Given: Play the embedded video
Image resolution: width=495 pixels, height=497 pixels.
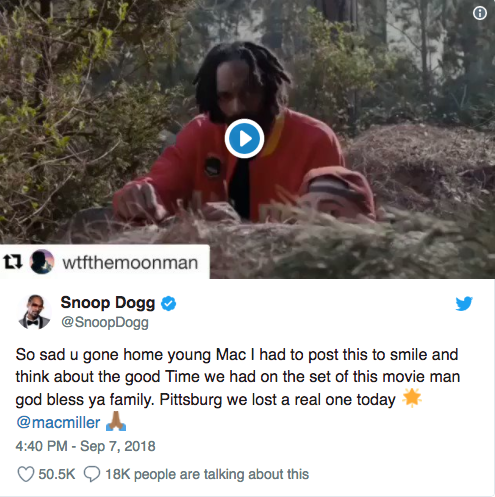Looking at the screenshot, I should pos(244,138).
